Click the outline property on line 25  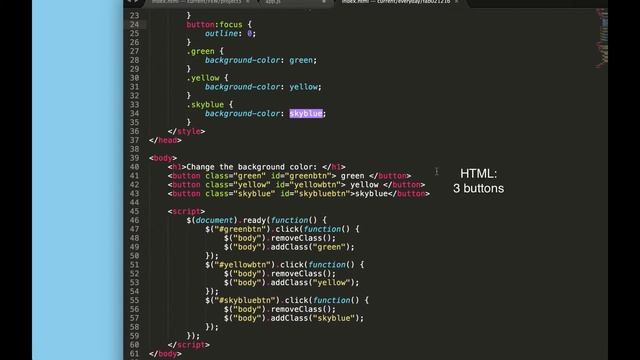click(x=221, y=33)
